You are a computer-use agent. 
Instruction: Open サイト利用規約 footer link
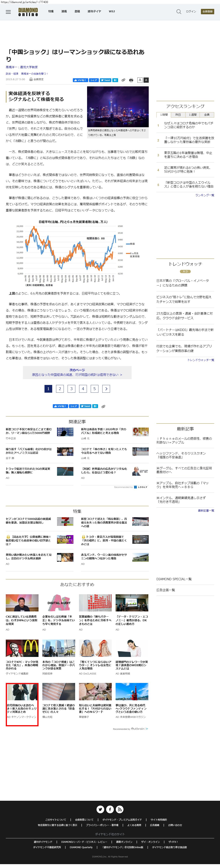(x=159, y=820)
